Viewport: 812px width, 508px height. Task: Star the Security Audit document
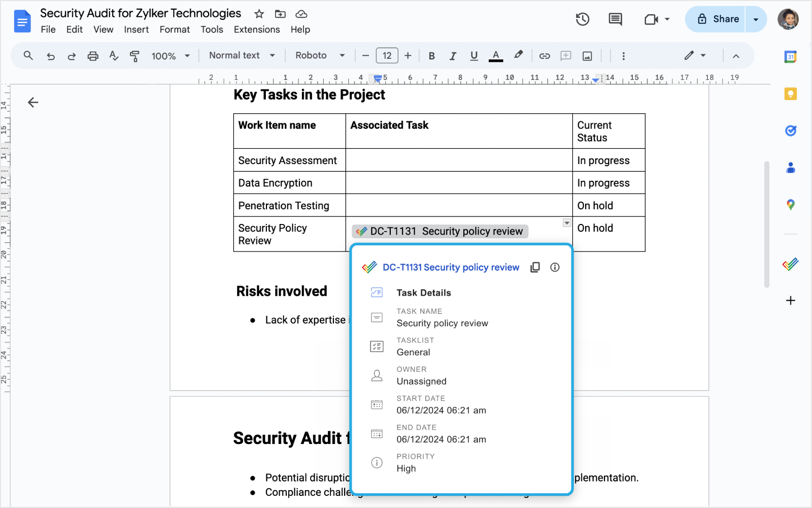259,14
